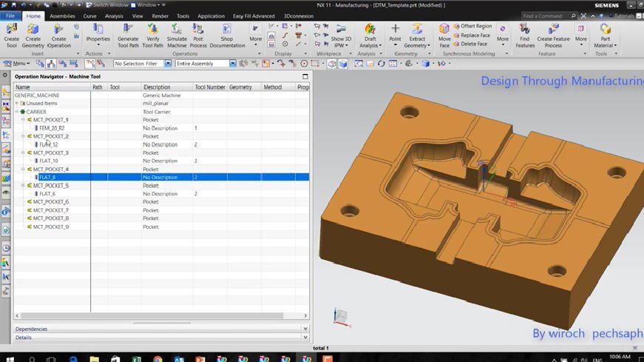The image size is (644, 362).
Task: Collapse the CARRIER node
Action: [17, 112]
